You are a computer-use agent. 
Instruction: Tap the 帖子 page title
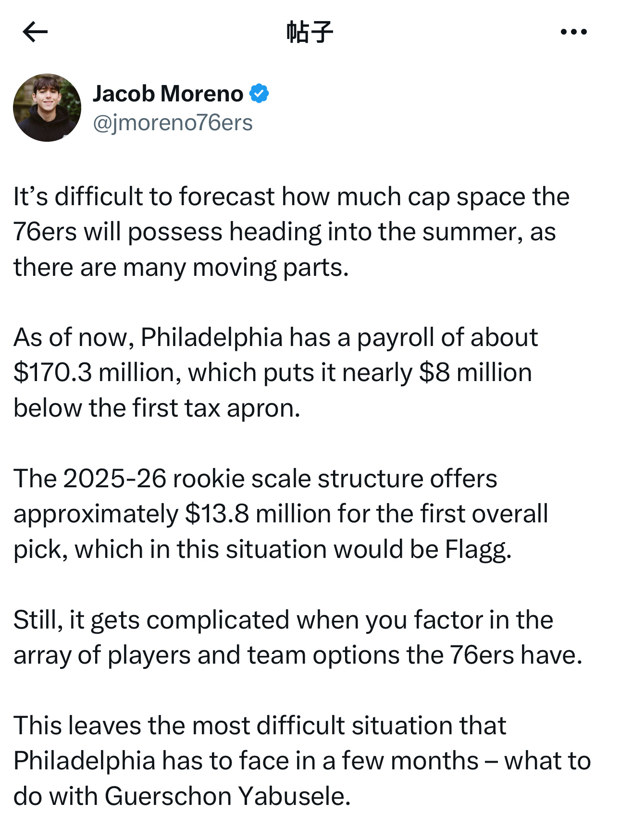(310, 32)
